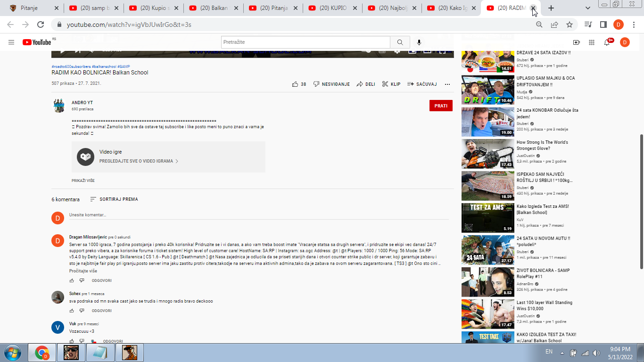Like Sohex's comment
This screenshot has width=644, height=362.
click(x=72, y=311)
